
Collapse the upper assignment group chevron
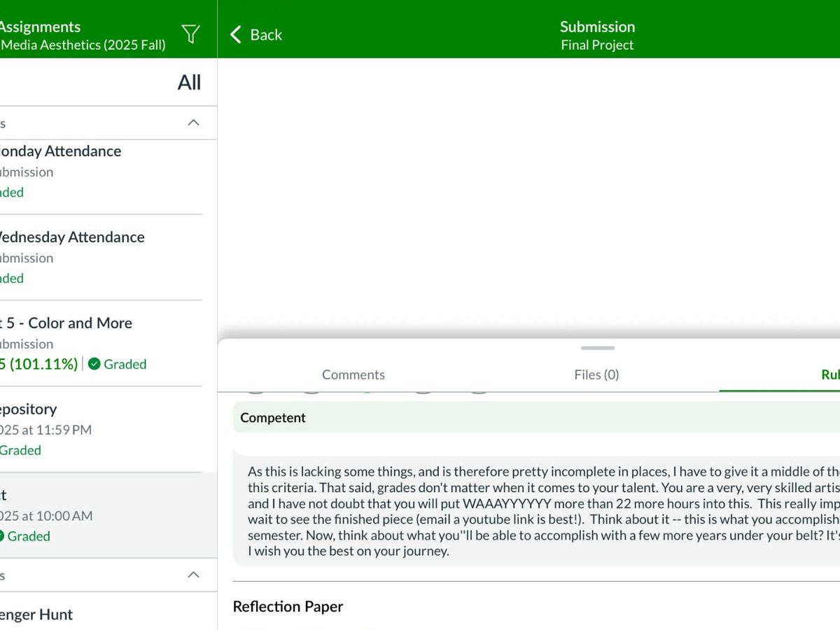point(194,122)
